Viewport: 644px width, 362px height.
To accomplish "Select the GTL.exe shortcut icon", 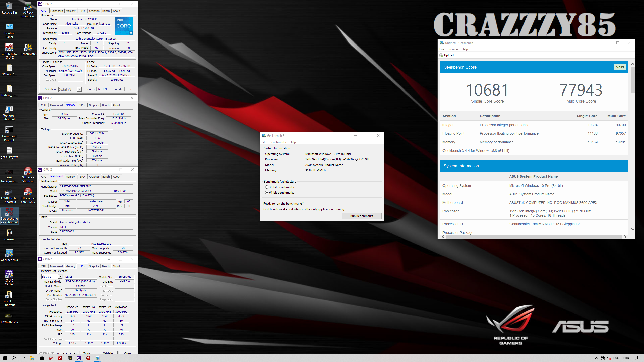I will [28, 175].
